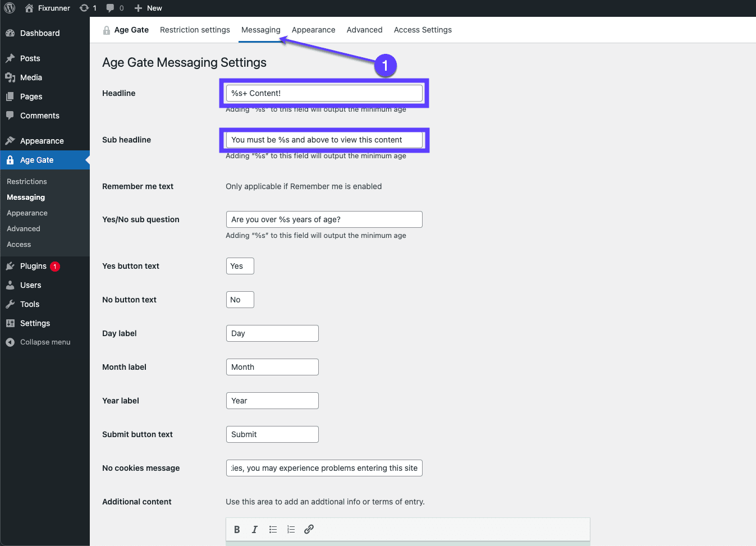Viewport: 756px width, 546px height.
Task: Focus the Headline input field
Action: click(x=324, y=93)
